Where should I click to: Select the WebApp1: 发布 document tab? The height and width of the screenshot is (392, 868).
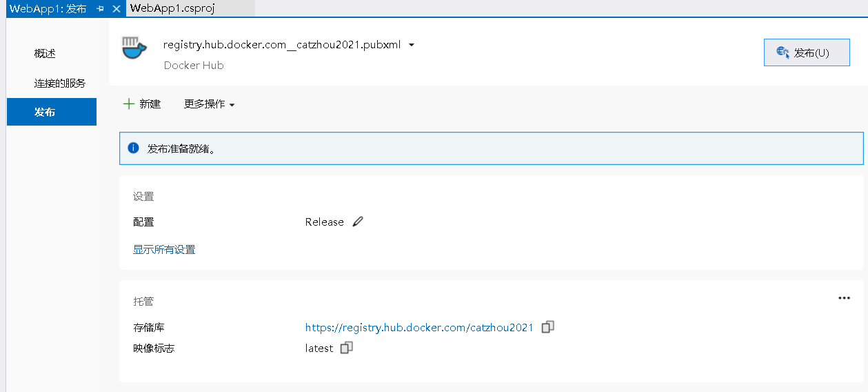(x=48, y=8)
